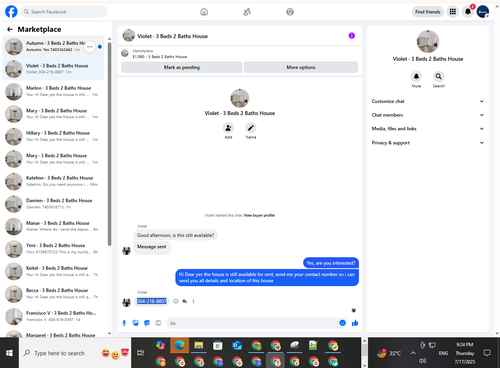Open Katelinn conversation in list
This screenshot has height=368, width=500.
click(x=53, y=181)
